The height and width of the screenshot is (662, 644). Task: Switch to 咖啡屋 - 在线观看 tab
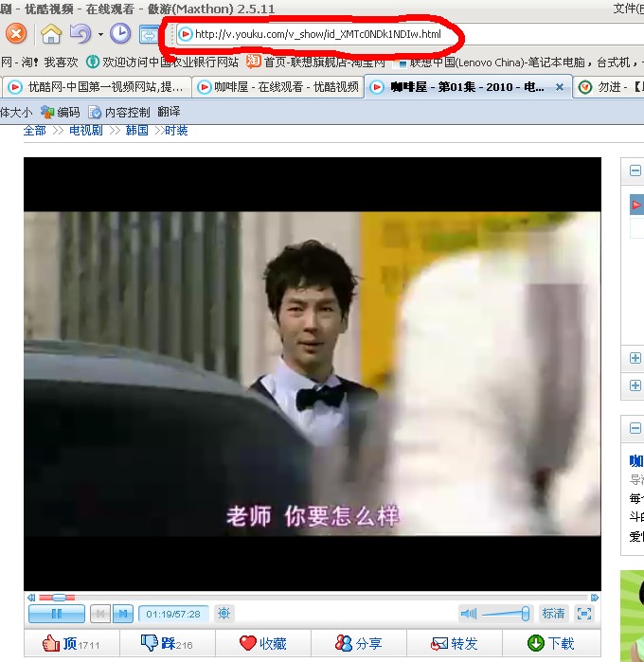point(278,87)
